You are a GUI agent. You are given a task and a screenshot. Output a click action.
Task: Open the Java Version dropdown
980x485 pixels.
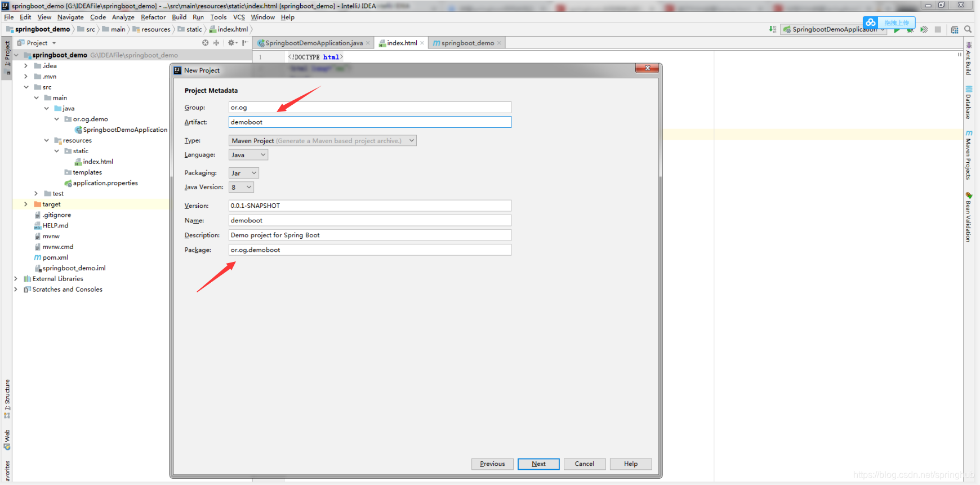(241, 187)
